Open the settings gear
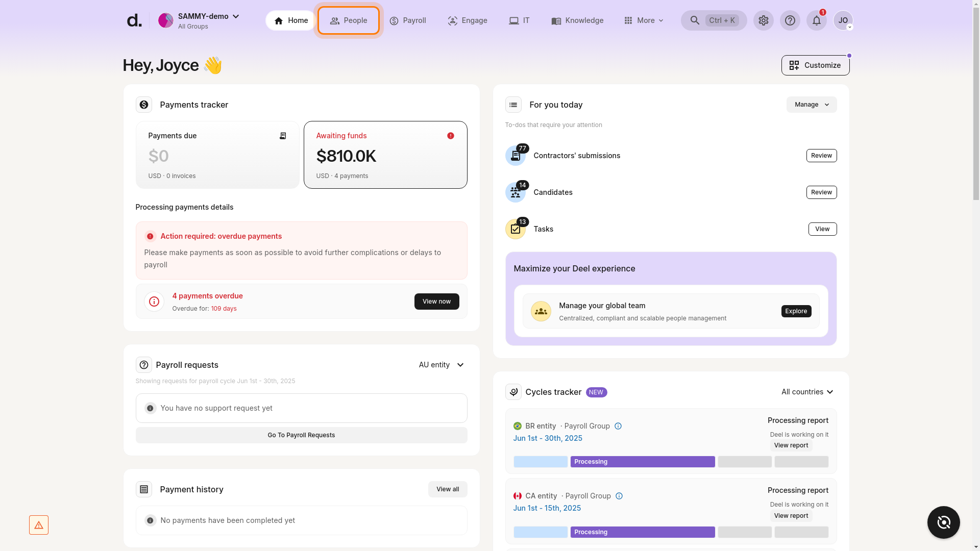 tap(763, 20)
